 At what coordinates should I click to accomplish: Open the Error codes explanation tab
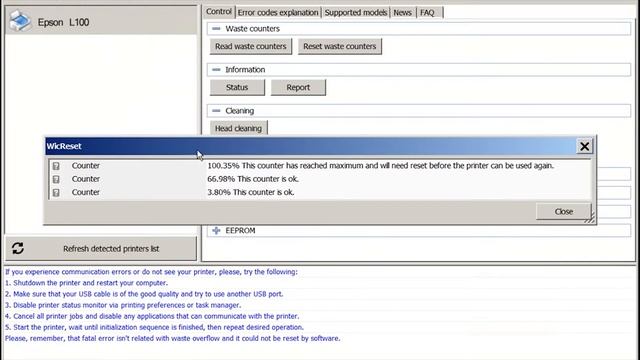point(278,13)
